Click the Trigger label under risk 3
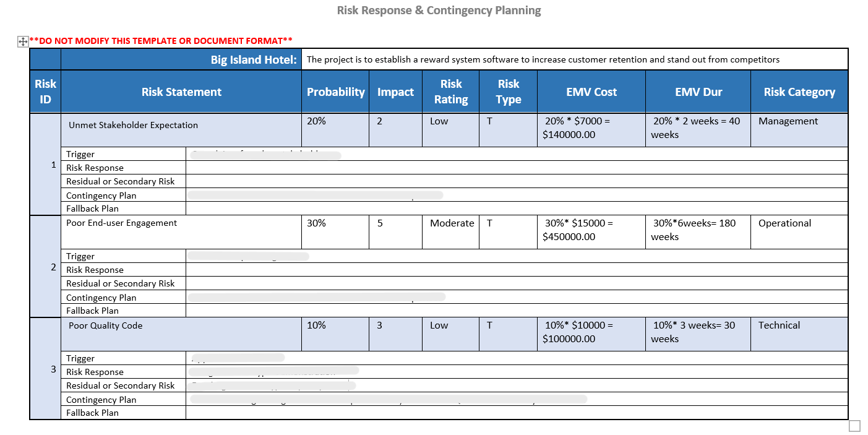This screenshot has height=435, width=868. (80, 358)
